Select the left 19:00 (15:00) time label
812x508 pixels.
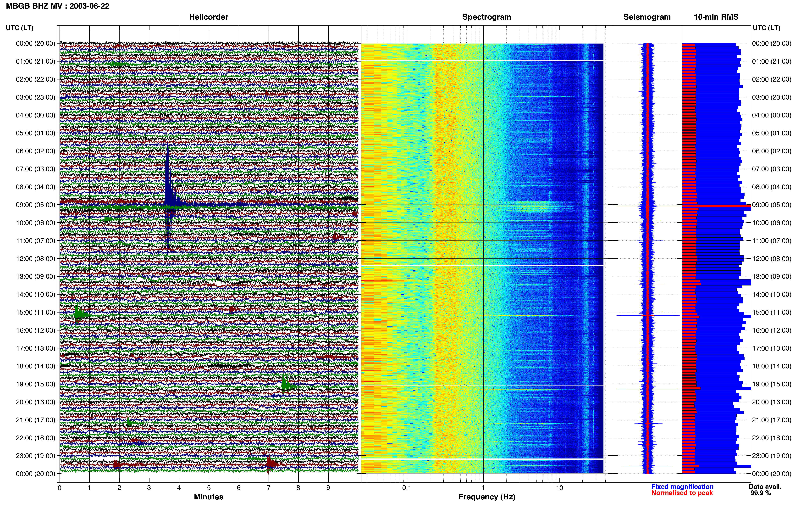36,384
